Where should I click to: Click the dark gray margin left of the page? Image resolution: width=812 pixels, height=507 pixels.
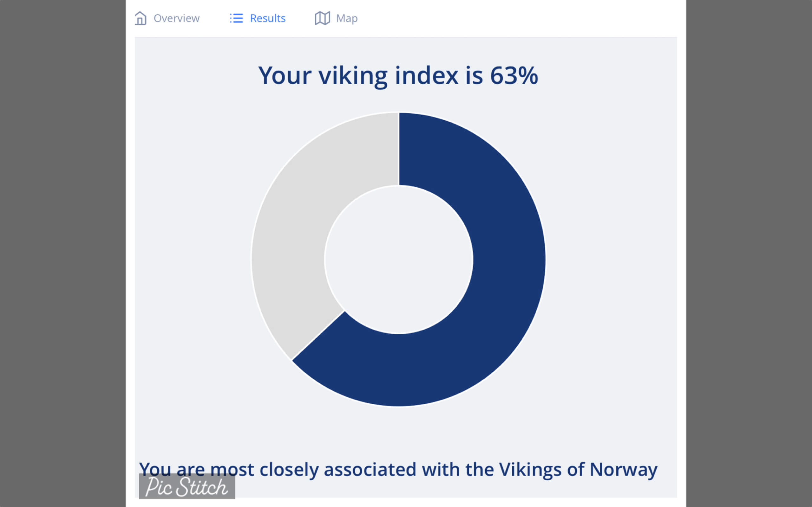pyautogui.click(x=62, y=253)
